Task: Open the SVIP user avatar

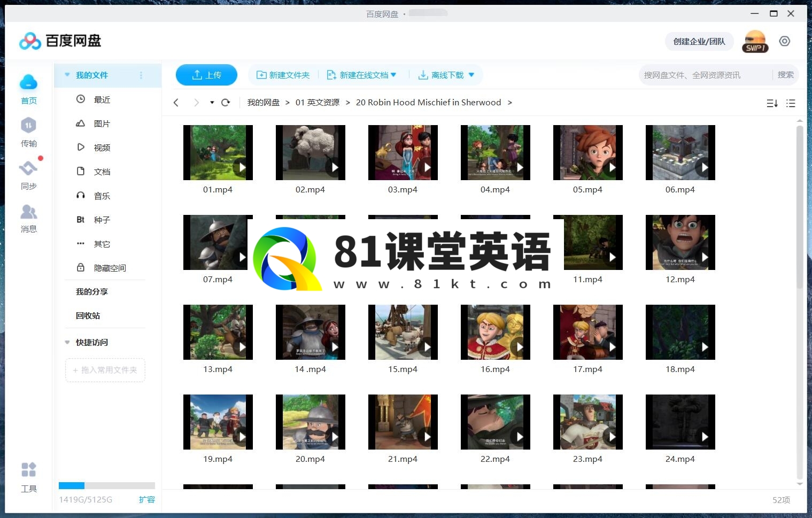Action: pyautogui.click(x=755, y=41)
